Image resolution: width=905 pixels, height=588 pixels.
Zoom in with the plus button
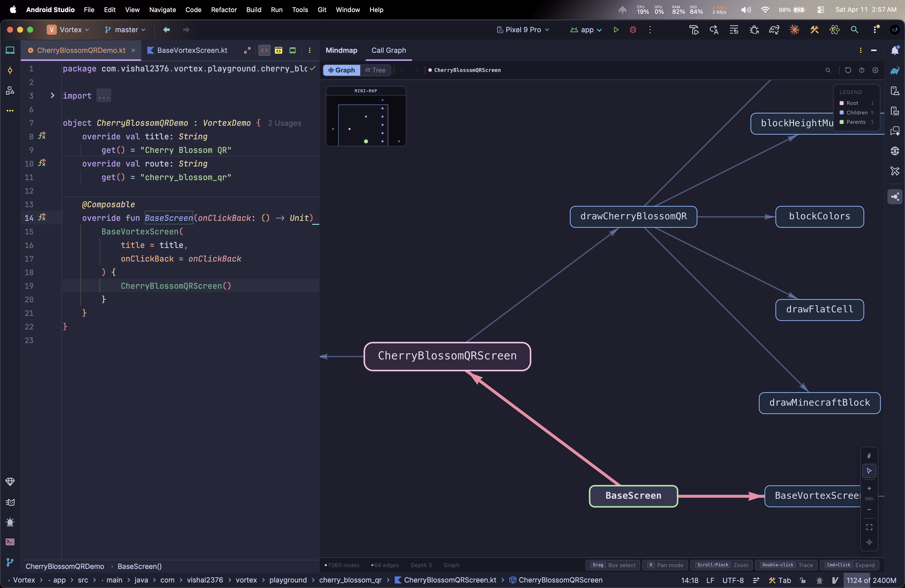pyautogui.click(x=869, y=488)
